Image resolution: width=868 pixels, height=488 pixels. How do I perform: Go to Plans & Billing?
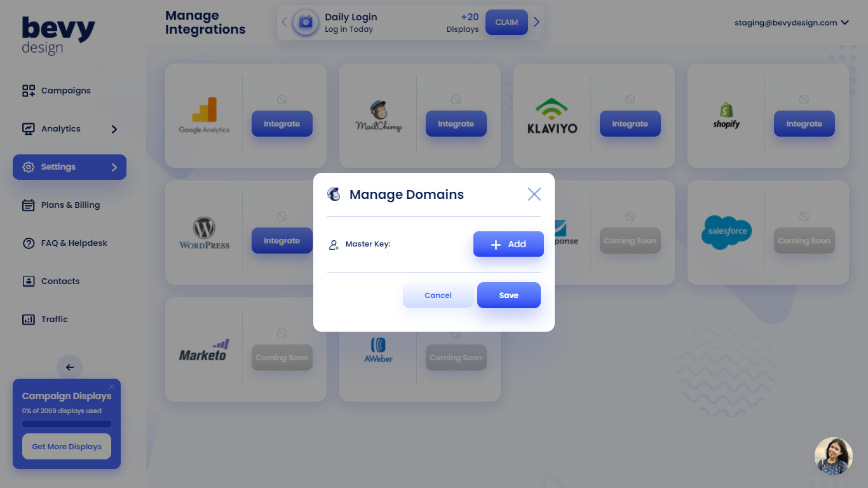tap(70, 205)
